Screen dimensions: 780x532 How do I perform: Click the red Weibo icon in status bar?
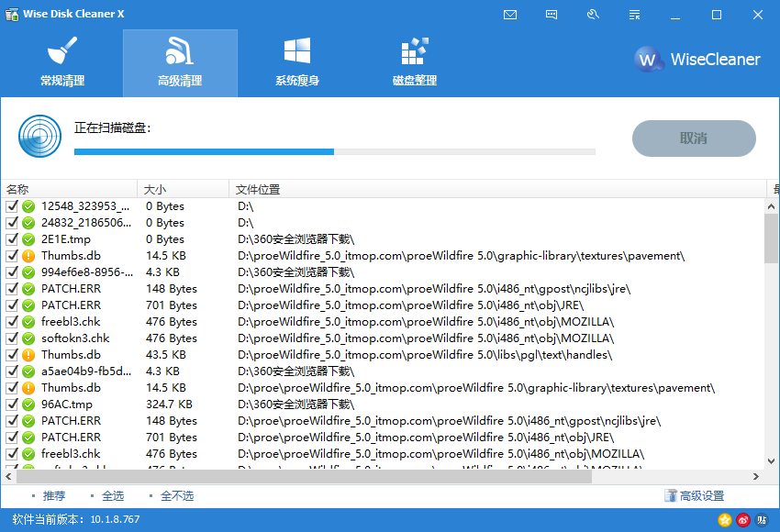click(743, 520)
